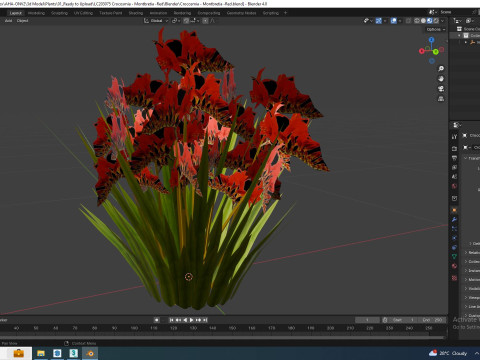Switch to wireframe viewport shading

point(417,21)
